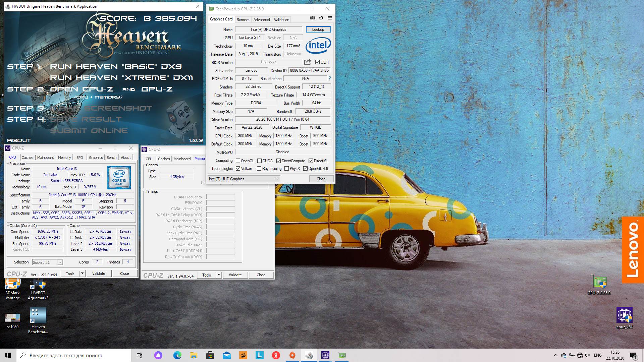
Task: Open Mail app from taskbar
Action: click(x=226, y=355)
